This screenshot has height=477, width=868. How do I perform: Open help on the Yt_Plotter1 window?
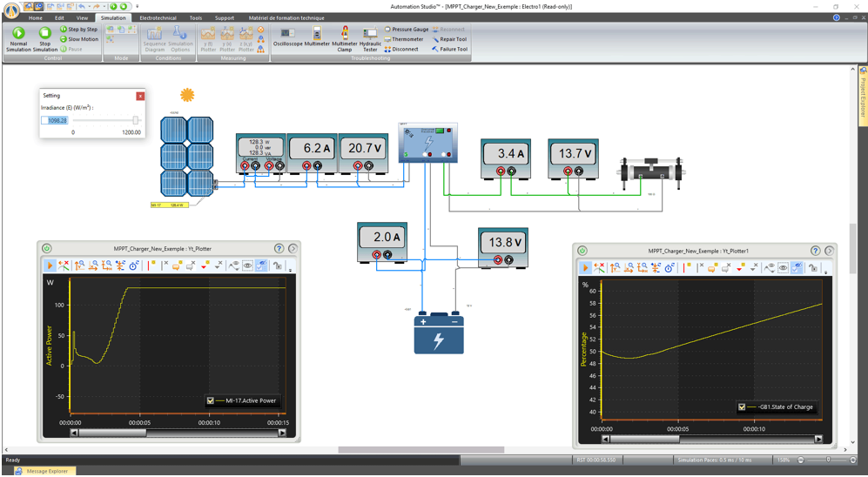tap(816, 251)
